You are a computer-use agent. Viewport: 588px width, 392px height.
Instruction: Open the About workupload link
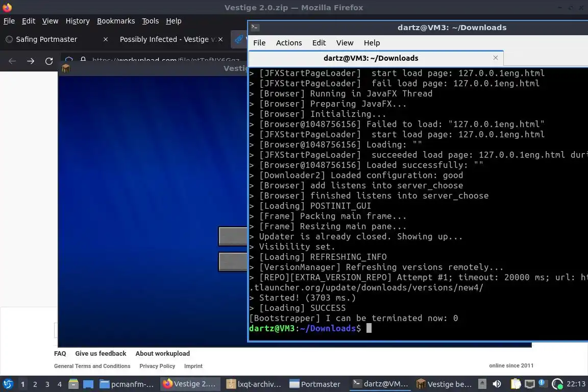(x=163, y=353)
